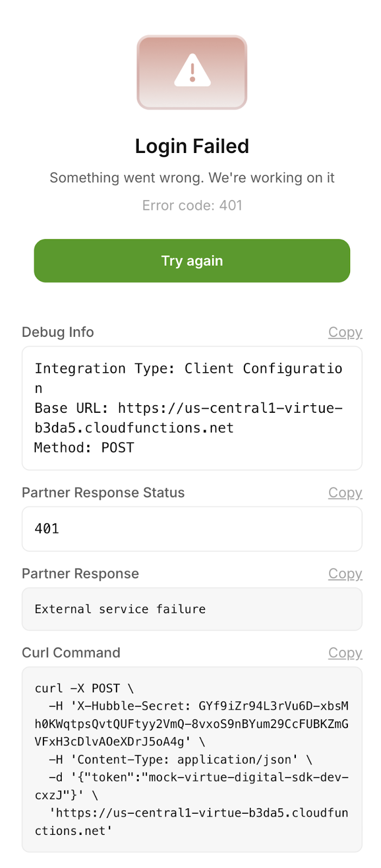The height and width of the screenshot is (868, 381).
Task: Click the Base URL line in Debug Info
Action: pyautogui.click(x=188, y=409)
